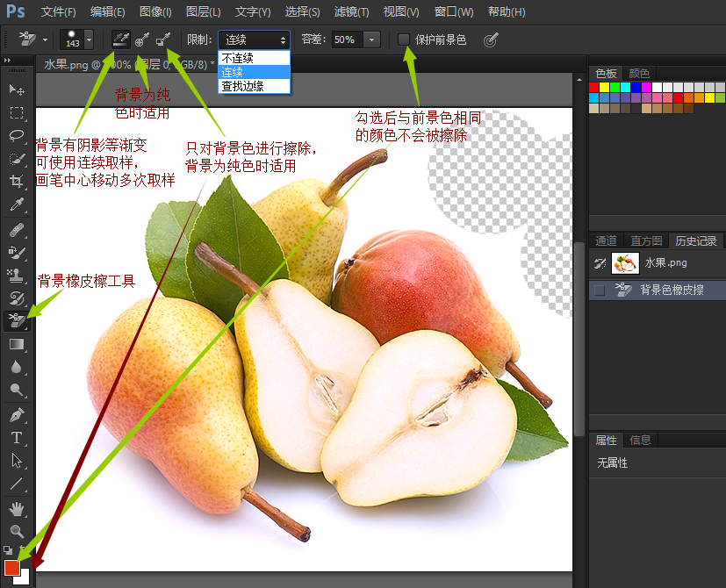Select the Move tool
Viewport: 726px width, 588px height.
tap(17, 90)
